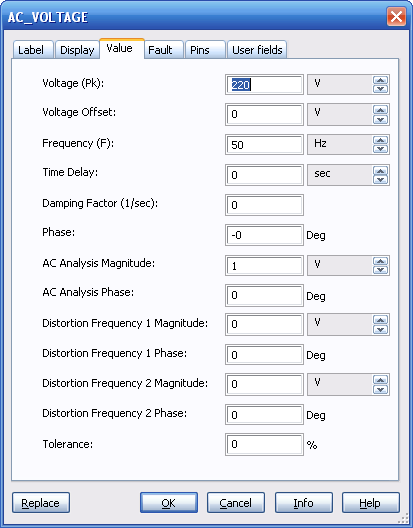Step Distortion Frequency 2 Magnitude unit down
413x528 pixels.
pos(381,389)
